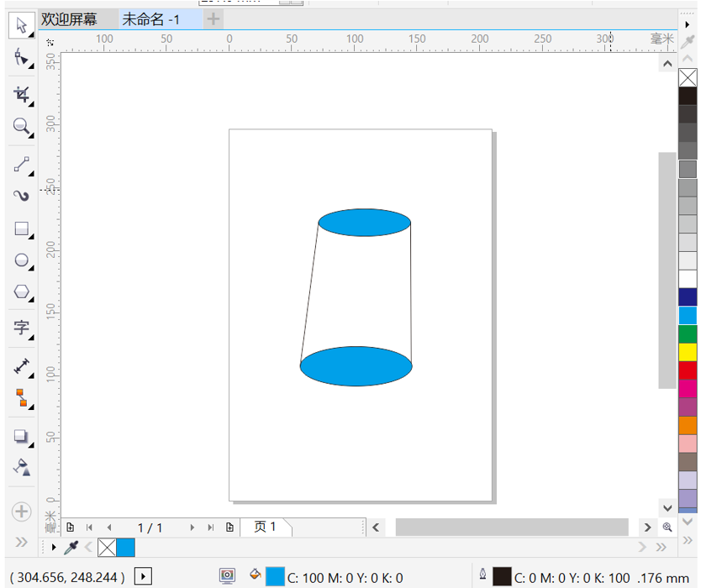Activate the Zoom magnifier tool

[x=21, y=127]
